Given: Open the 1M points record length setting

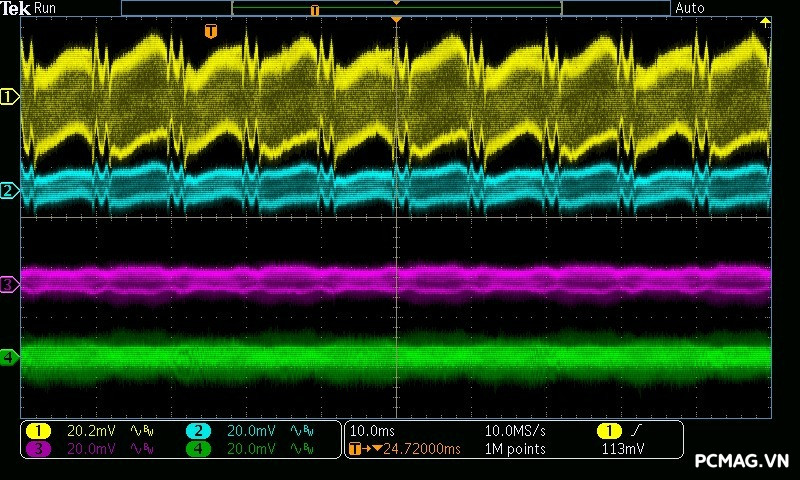Looking at the screenshot, I should [515, 449].
